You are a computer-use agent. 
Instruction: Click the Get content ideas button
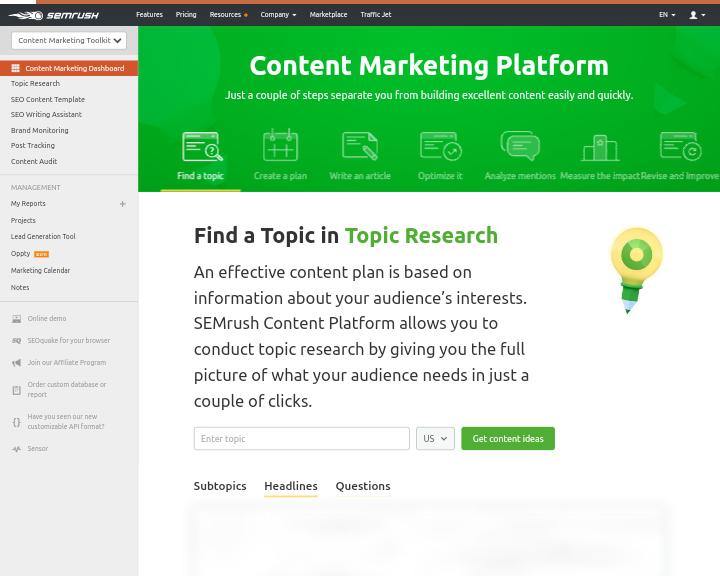(508, 439)
